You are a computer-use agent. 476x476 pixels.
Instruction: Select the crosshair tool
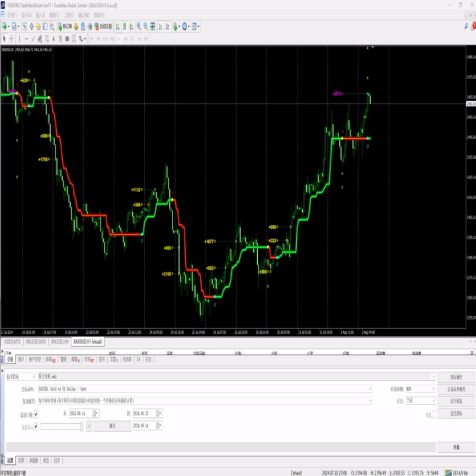click(x=11, y=38)
